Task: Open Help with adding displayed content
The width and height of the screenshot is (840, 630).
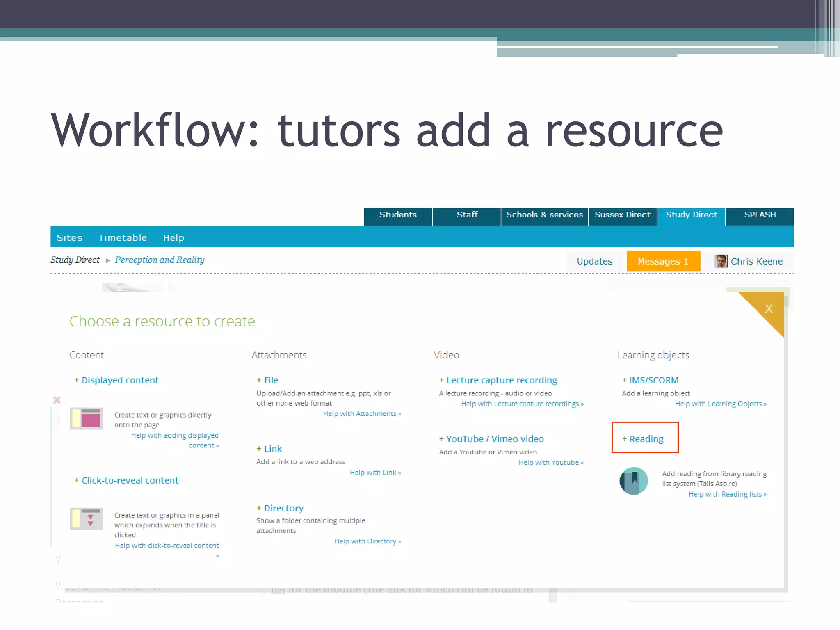Action: [175, 440]
